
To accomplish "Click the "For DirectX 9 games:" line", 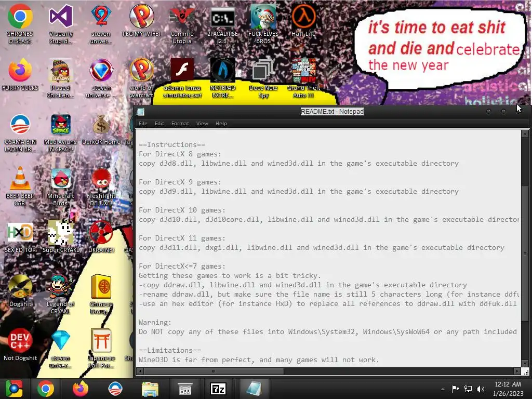I will point(180,182).
